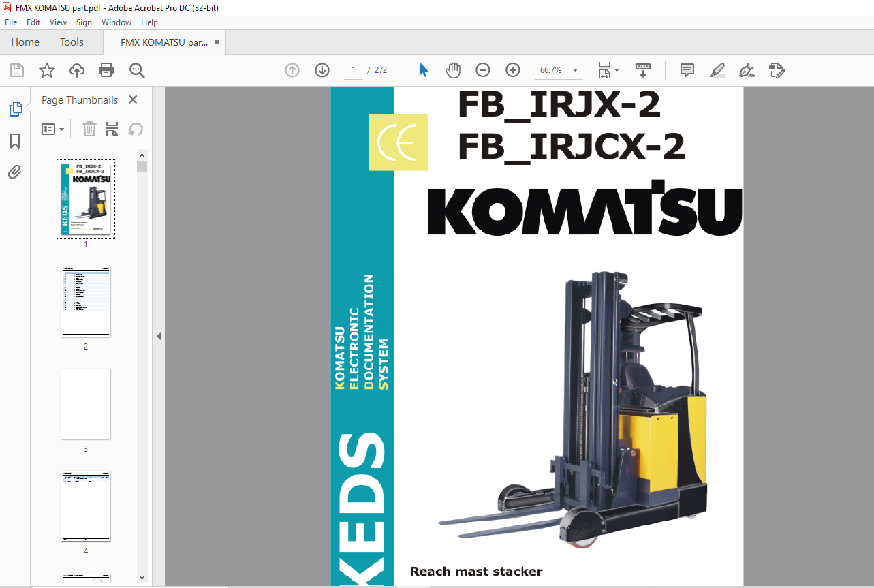Collapse the navigation pane arrow

(x=159, y=336)
